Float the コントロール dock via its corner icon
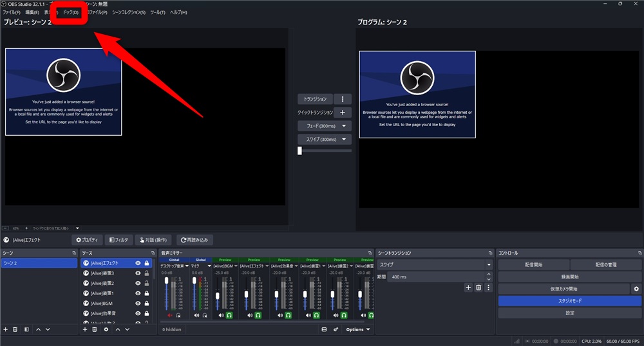Viewport: 644px width, 346px height. (x=640, y=253)
